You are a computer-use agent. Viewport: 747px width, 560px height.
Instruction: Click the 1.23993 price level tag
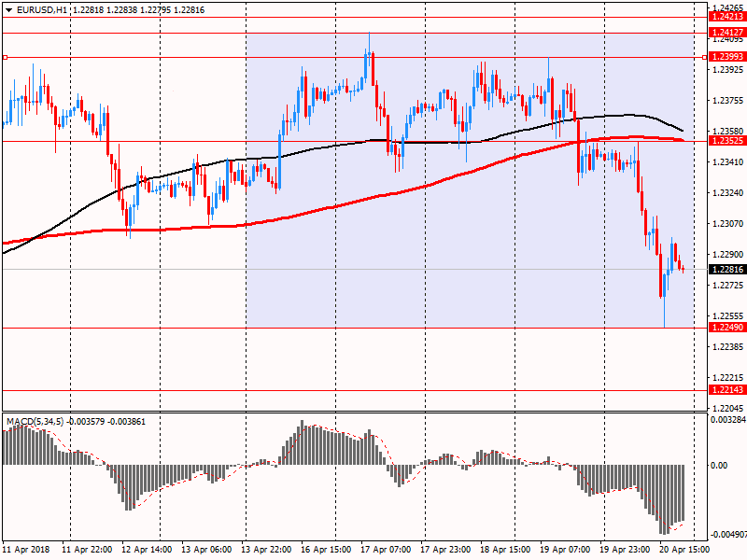tap(726, 58)
